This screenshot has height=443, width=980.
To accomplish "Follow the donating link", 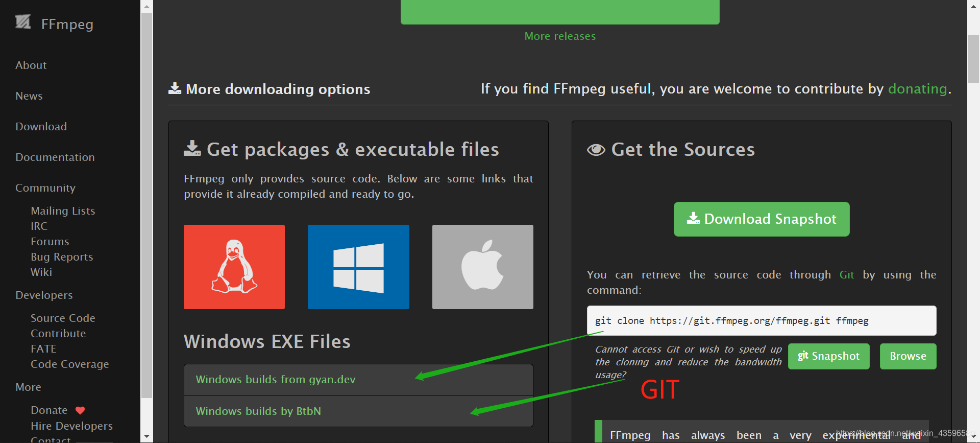I will tap(917, 89).
